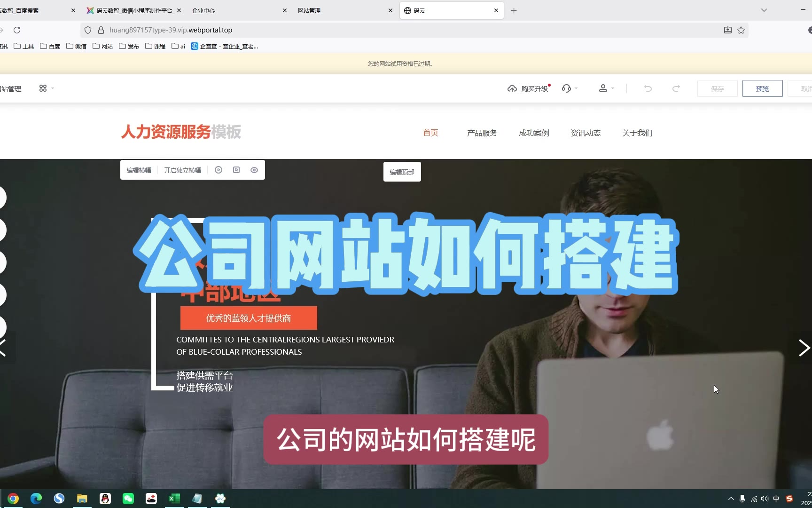
Task: Click the microphone icon in system tray
Action: [x=742, y=499]
